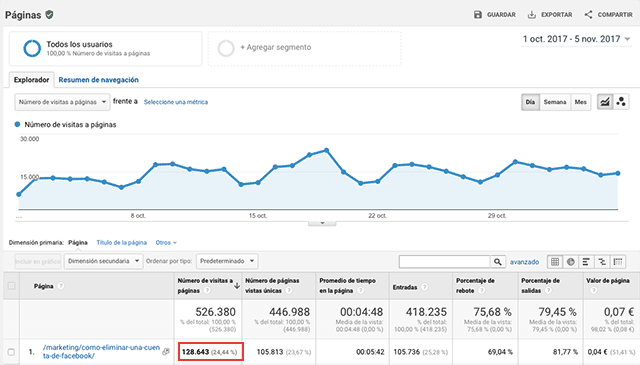Click the search magnifier button
Image resolution: width=640 pixels, height=365 pixels.
[x=498, y=262]
